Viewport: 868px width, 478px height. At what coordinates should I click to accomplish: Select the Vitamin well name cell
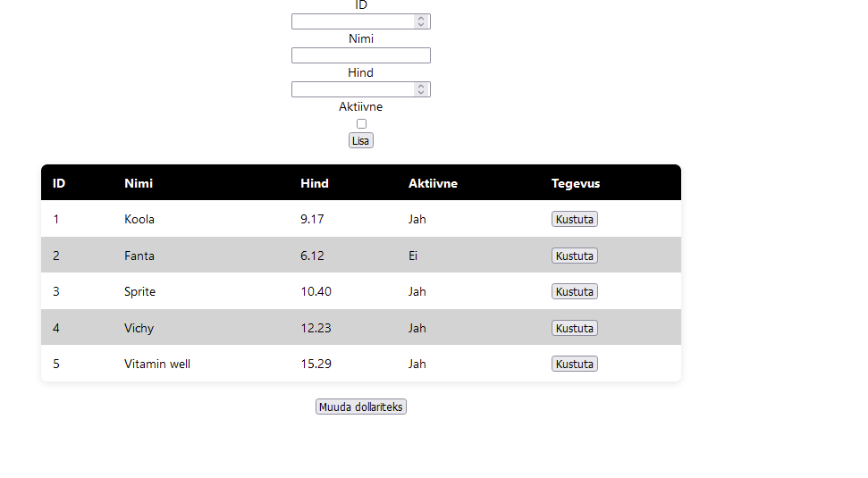(157, 364)
